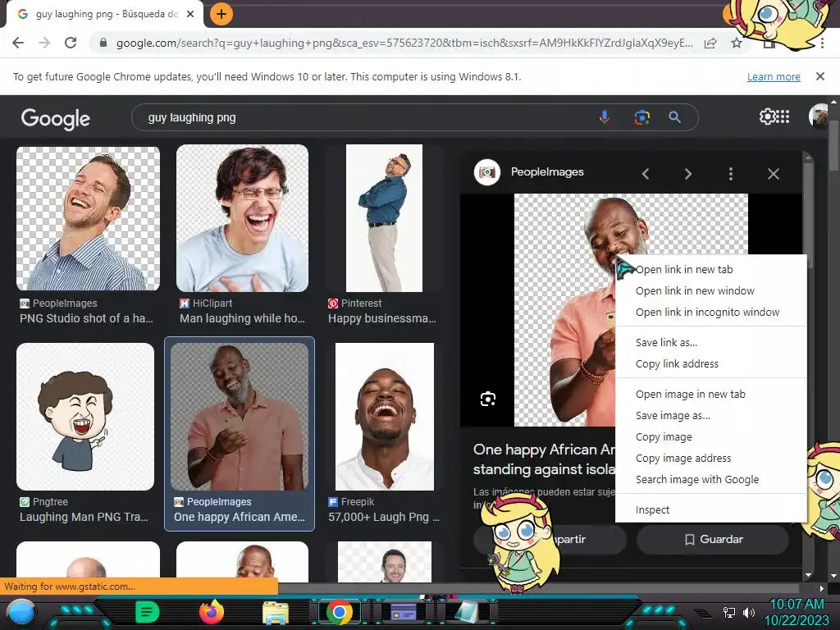The height and width of the screenshot is (630, 840).
Task: View site information padlock icon
Action: (x=103, y=43)
